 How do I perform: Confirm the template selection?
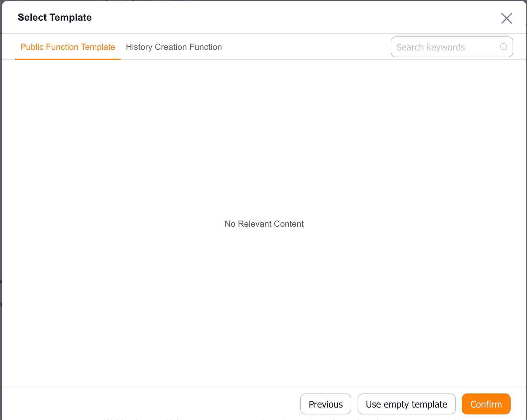click(486, 404)
